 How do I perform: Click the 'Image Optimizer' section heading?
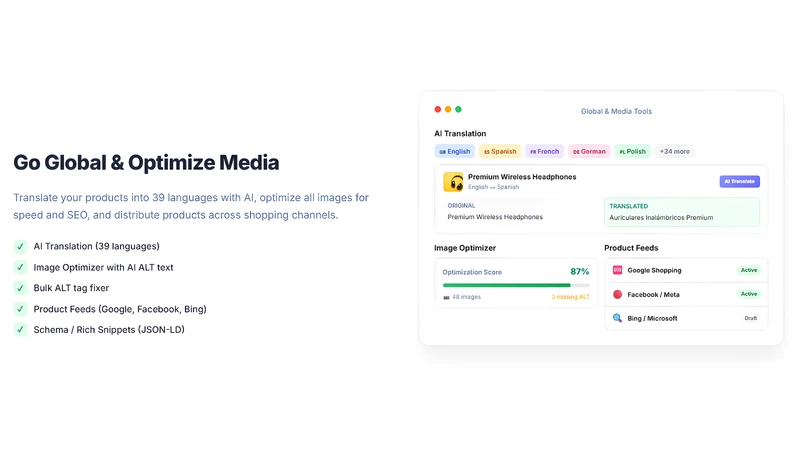click(465, 248)
